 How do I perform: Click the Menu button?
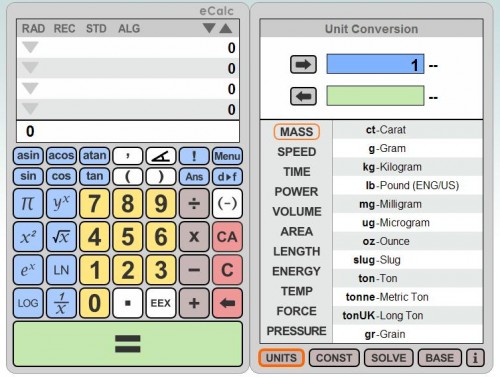pyautogui.click(x=227, y=156)
